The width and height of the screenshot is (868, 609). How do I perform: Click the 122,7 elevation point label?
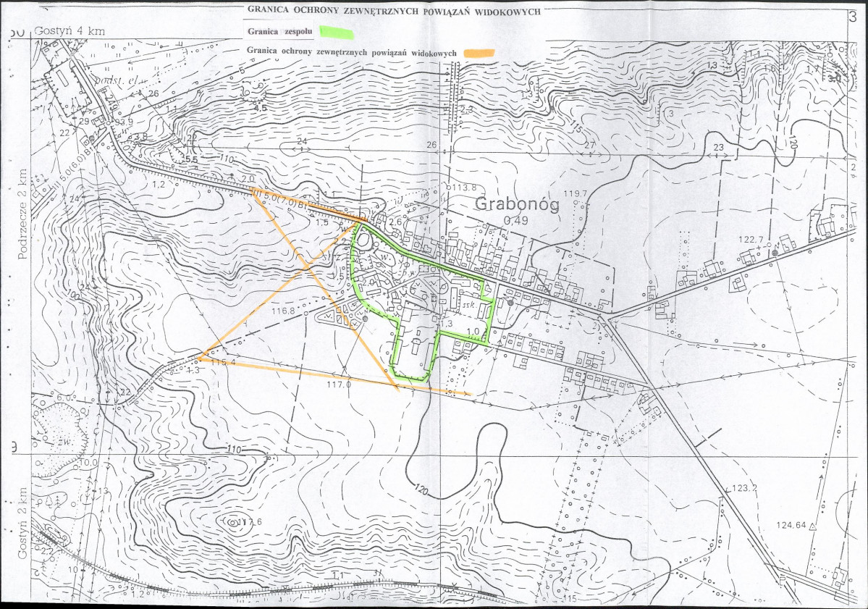tap(751, 239)
